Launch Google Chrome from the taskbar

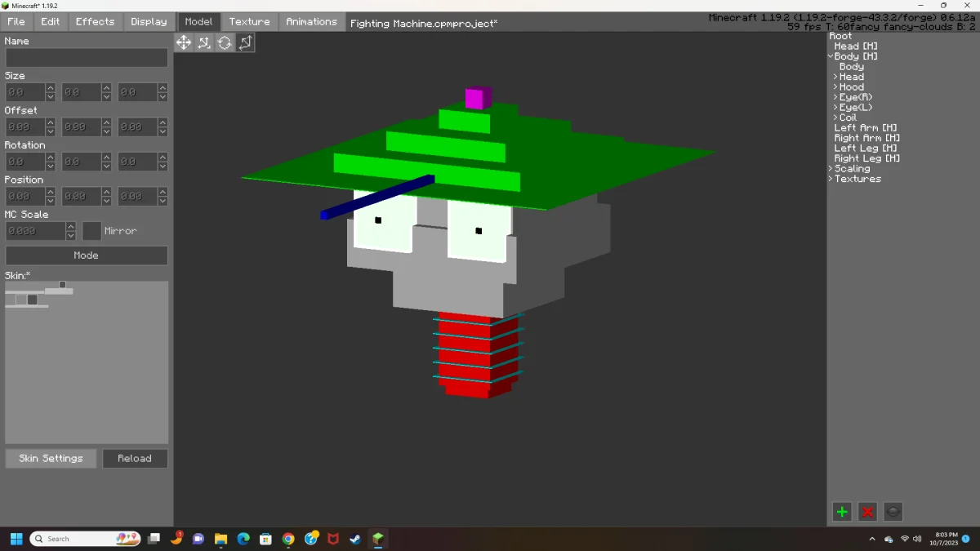point(288,539)
